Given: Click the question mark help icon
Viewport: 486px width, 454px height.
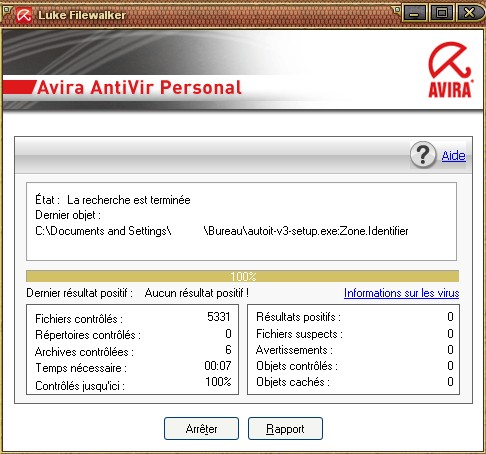Looking at the screenshot, I should tap(423, 155).
